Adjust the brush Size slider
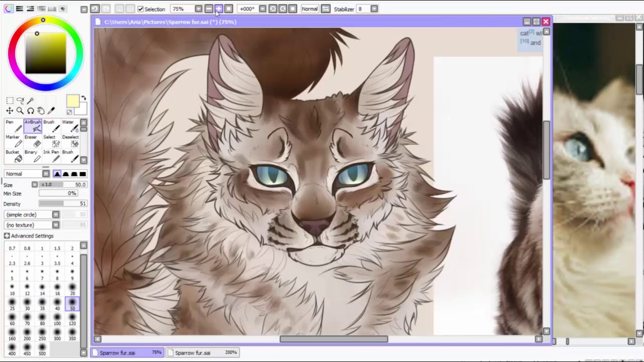The width and height of the screenshot is (644, 362). [63, 185]
